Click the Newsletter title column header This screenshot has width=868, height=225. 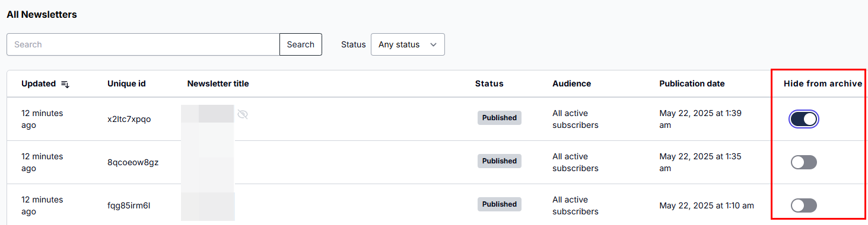(x=218, y=83)
